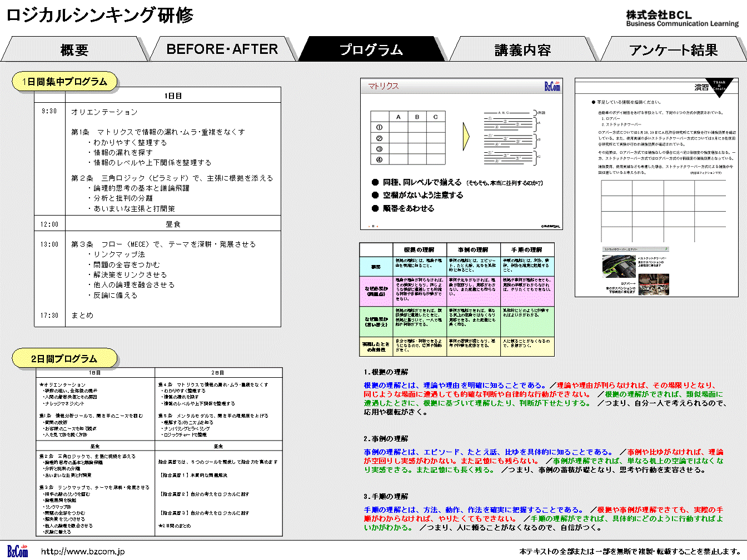Click the 手順の理解 column header
This screenshot has height=560, width=747.
[527, 250]
